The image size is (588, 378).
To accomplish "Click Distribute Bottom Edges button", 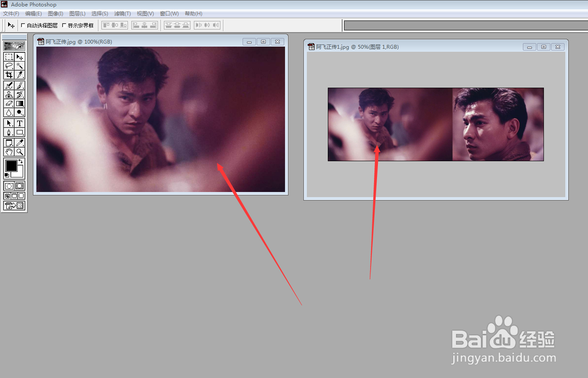I will point(186,25).
